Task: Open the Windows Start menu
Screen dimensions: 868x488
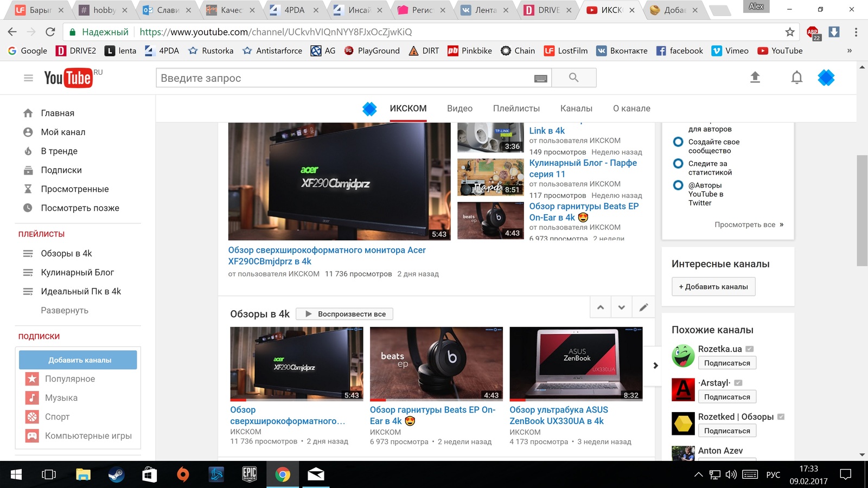Action: point(16,475)
